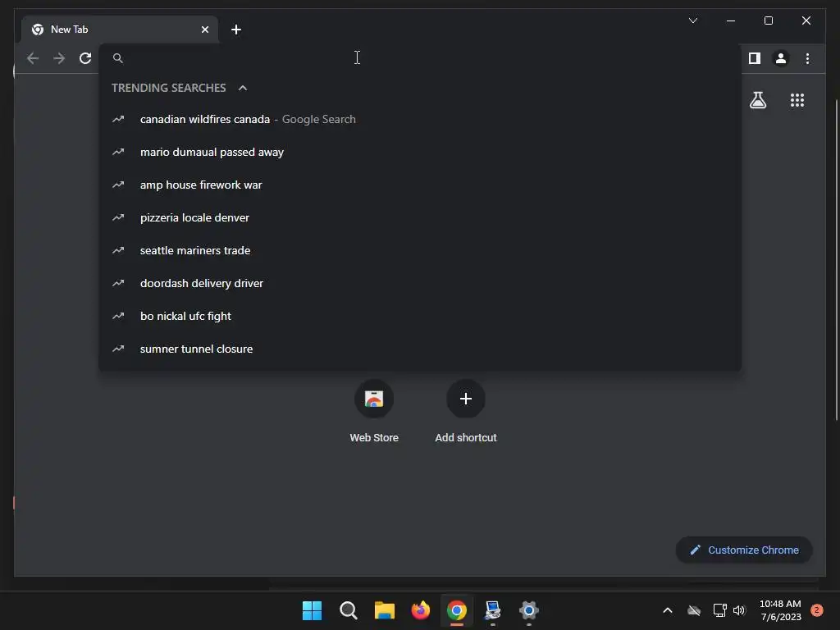The width and height of the screenshot is (840, 630).
Task: Click the cloud sync tray icon
Action: [x=694, y=610]
